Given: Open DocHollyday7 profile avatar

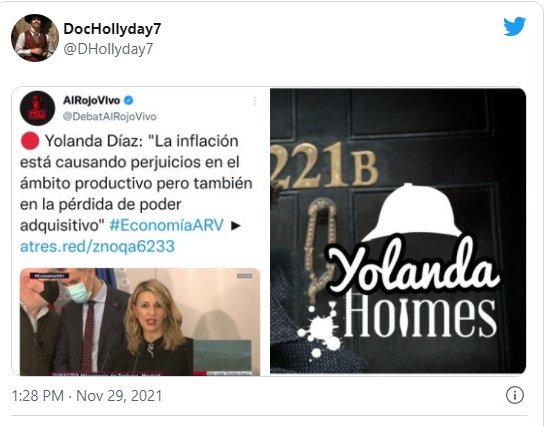Looking at the screenshot, I should 35,38.
